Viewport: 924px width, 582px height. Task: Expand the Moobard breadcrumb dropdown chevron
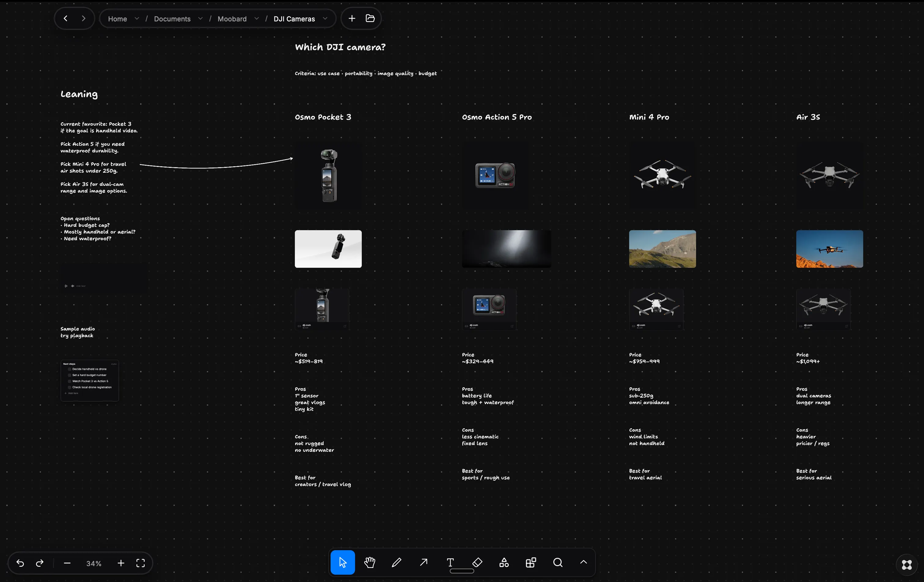(256, 18)
